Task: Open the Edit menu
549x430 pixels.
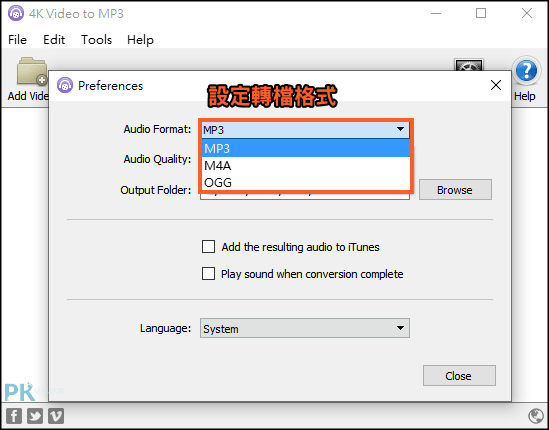Action: (x=54, y=40)
